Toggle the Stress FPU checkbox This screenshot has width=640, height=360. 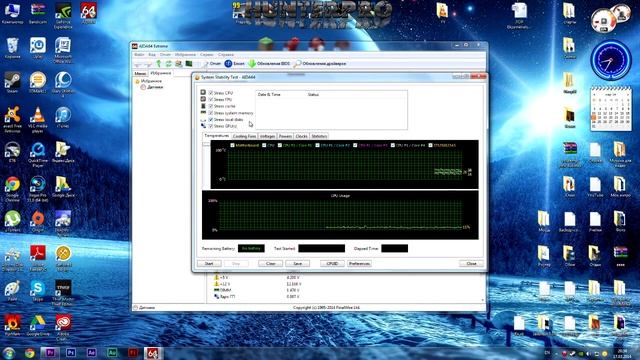[211, 100]
